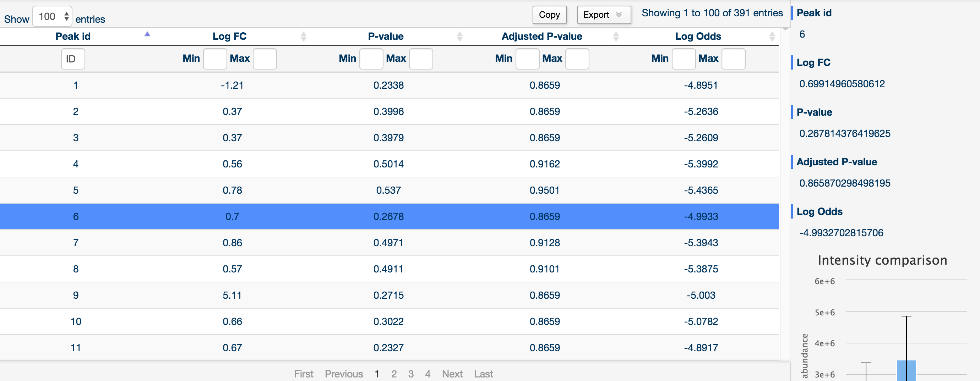Focus the Adjusted P-value Max filter field

[577, 59]
